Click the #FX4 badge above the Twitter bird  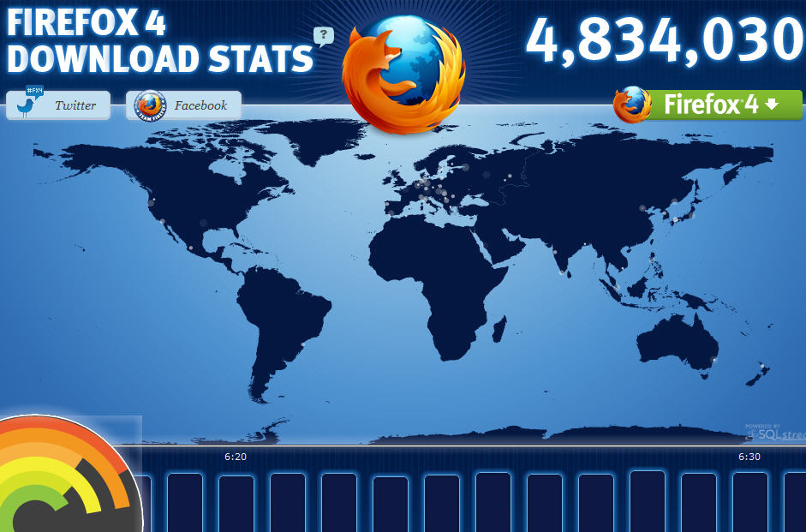[x=33, y=92]
